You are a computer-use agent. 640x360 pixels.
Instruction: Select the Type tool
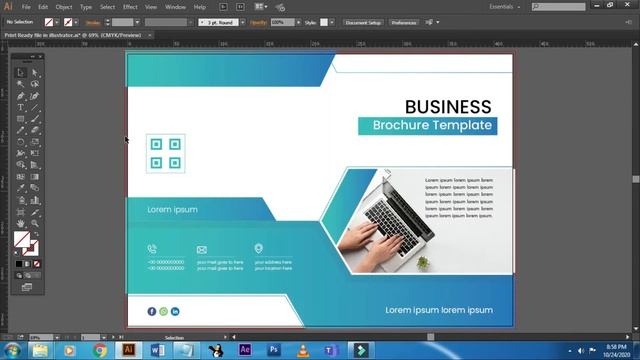20,108
